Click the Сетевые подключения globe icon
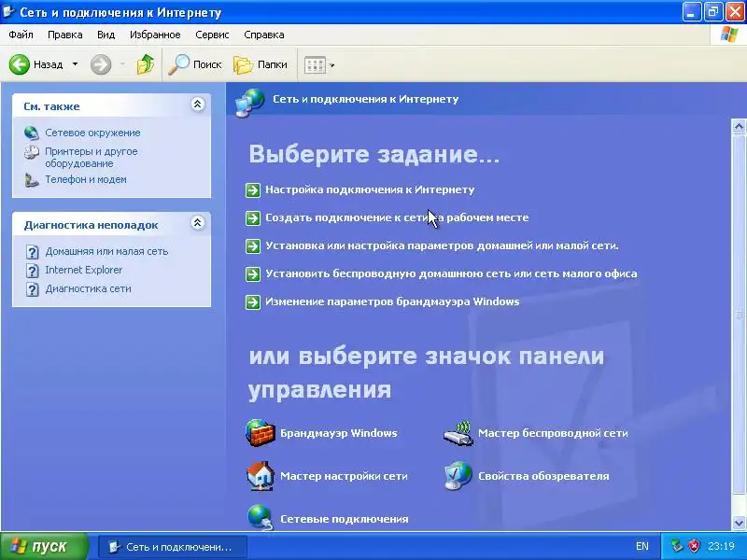The width and height of the screenshot is (747, 560). (x=261, y=517)
